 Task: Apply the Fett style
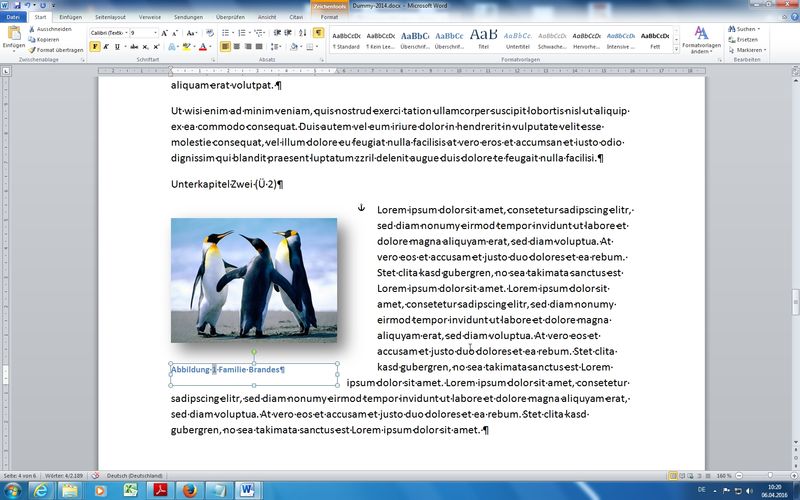655,40
